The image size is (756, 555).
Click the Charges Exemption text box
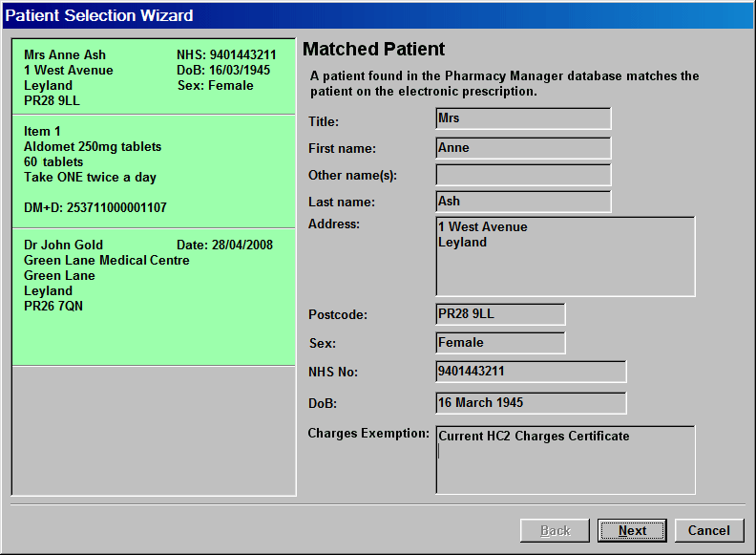pyautogui.click(x=565, y=459)
